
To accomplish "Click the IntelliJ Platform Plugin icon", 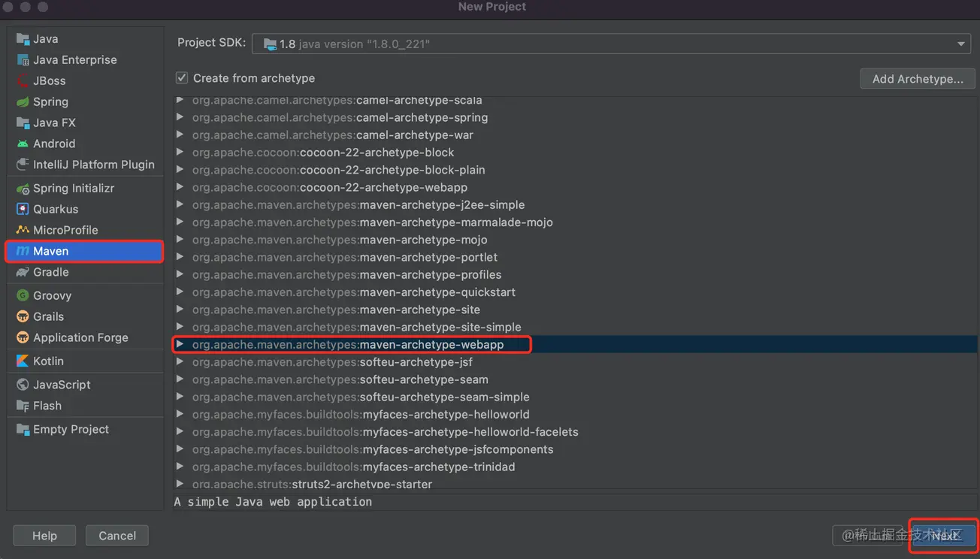I will pyautogui.click(x=23, y=165).
